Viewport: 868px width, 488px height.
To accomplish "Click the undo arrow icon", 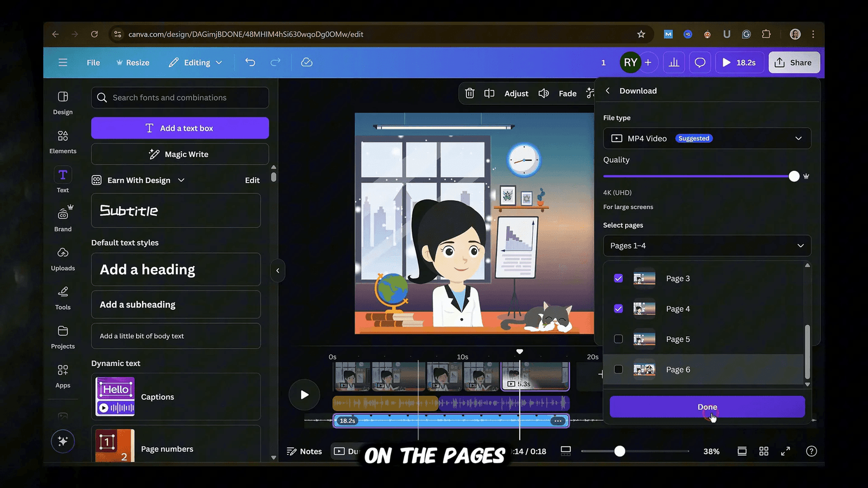I will point(250,62).
